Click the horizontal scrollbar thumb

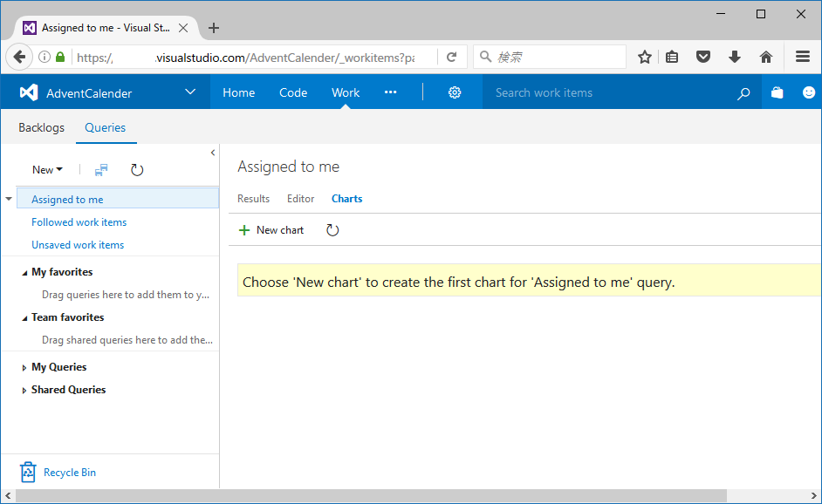point(371,495)
